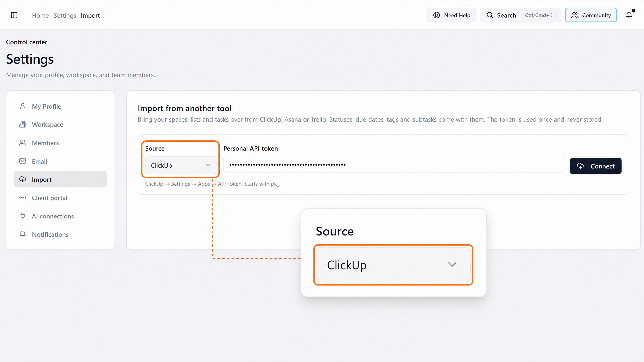Click the 'Control center' label
This screenshot has width=644, height=362.
pos(26,42)
